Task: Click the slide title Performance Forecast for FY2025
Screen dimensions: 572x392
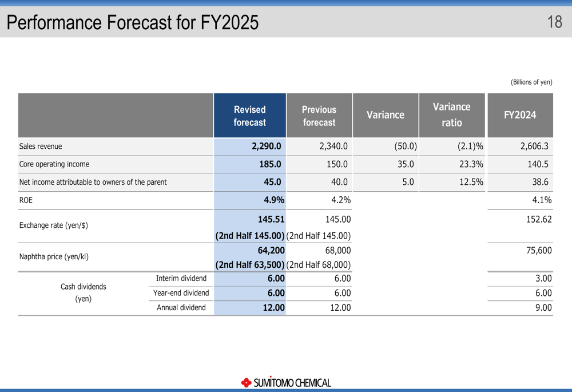Action: [133, 22]
